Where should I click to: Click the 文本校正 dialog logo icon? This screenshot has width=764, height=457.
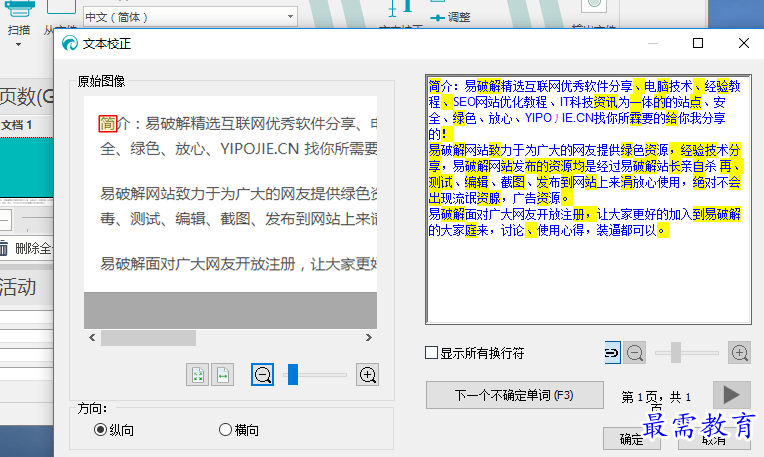click(x=70, y=43)
